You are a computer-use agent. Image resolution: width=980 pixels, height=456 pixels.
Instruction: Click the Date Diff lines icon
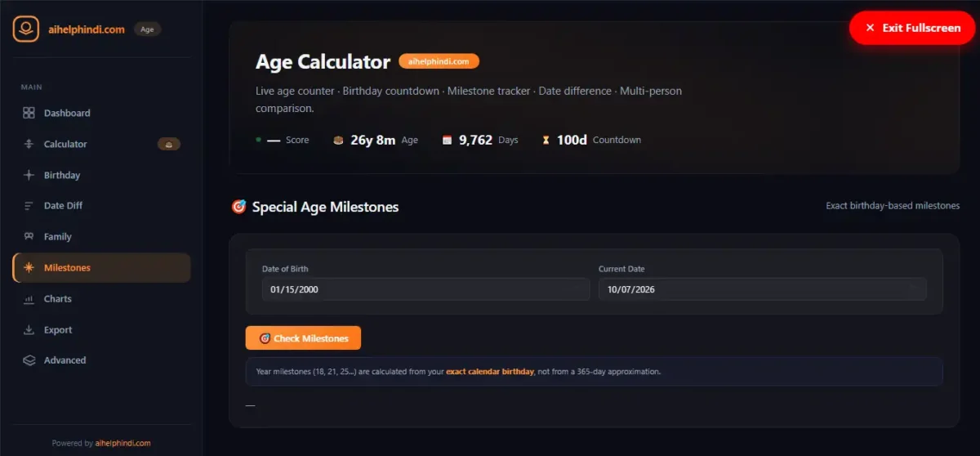click(x=29, y=206)
